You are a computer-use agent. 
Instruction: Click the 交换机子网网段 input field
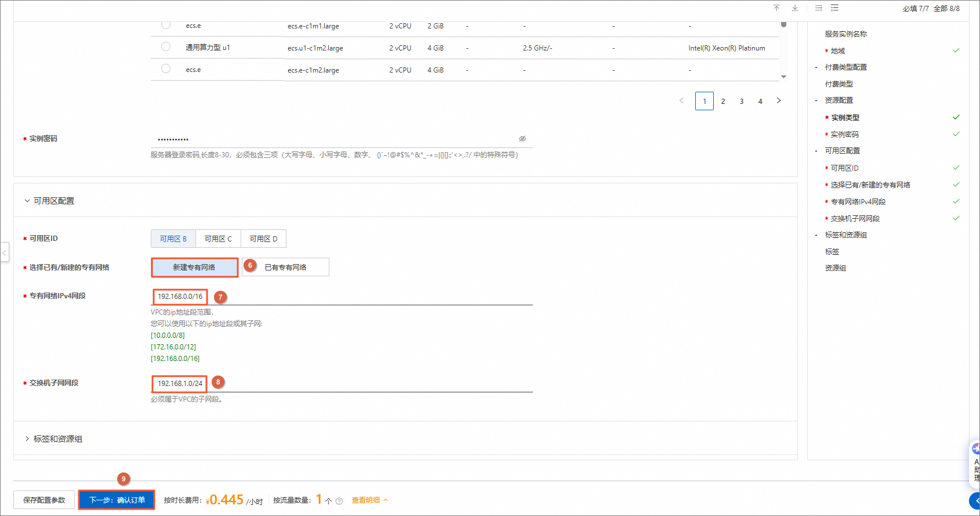coord(342,384)
